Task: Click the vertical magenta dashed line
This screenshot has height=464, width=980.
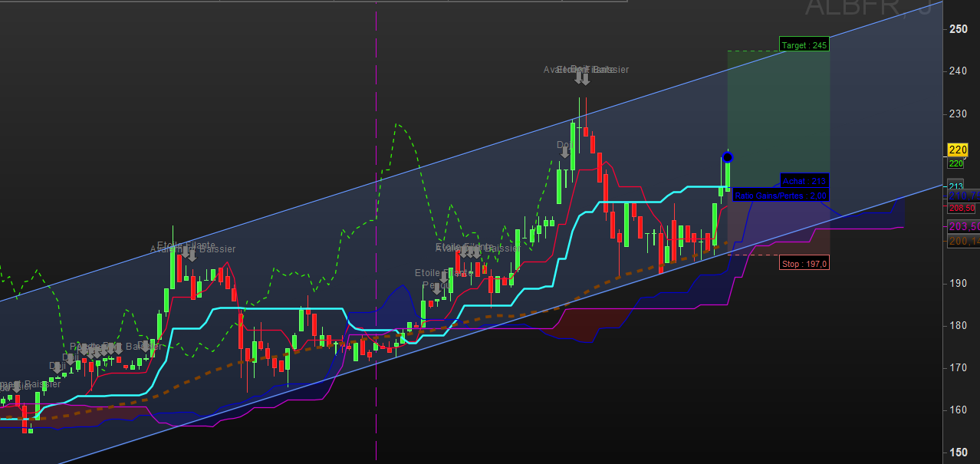Action: (377, 230)
